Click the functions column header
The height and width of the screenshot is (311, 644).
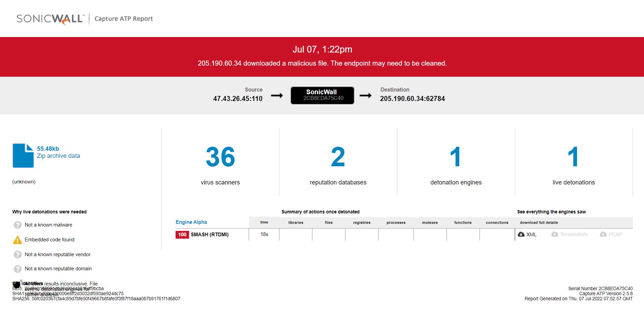coord(463,222)
